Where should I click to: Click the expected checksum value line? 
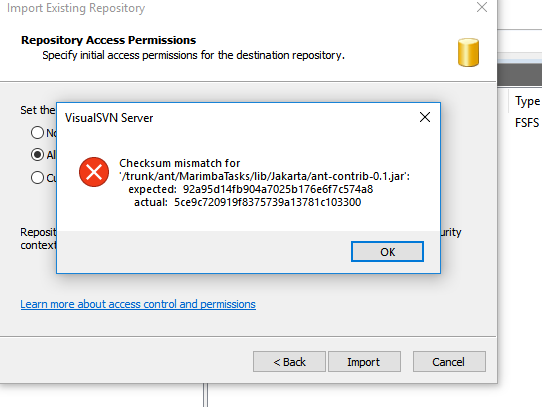coord(251,189)
